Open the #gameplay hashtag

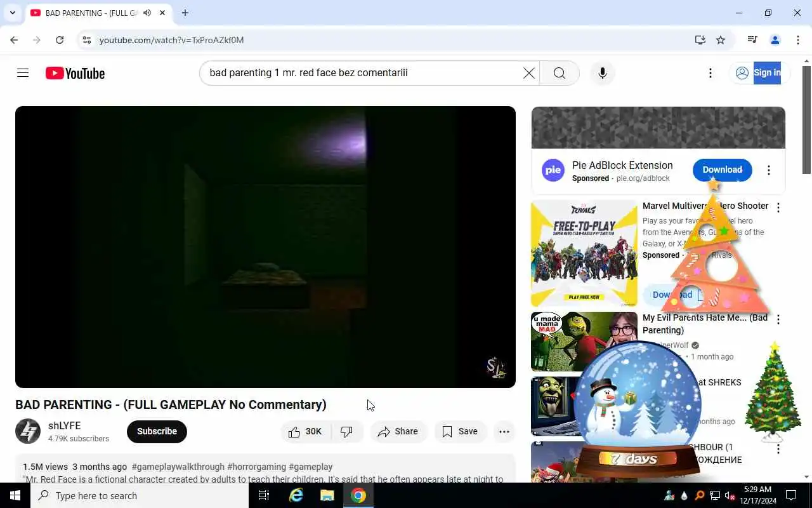click(x=311, y=467)
